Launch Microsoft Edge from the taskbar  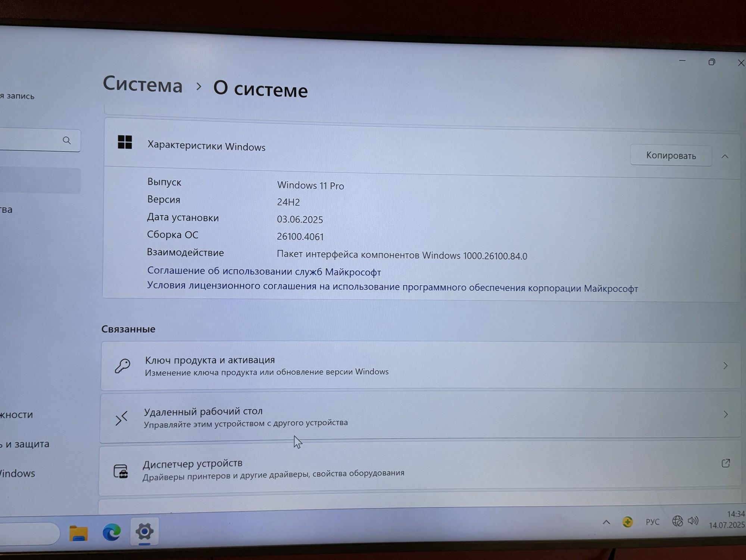[112, 532]
